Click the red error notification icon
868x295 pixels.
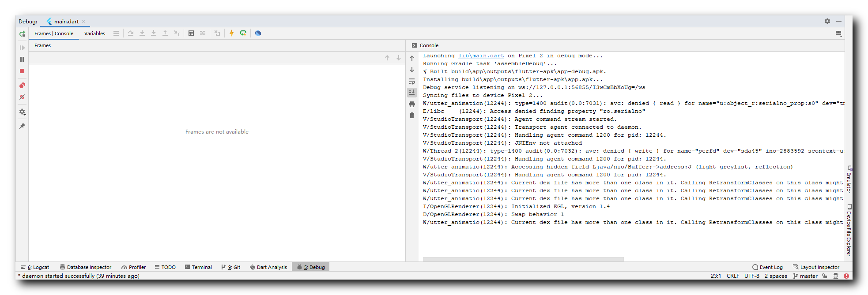846,276
